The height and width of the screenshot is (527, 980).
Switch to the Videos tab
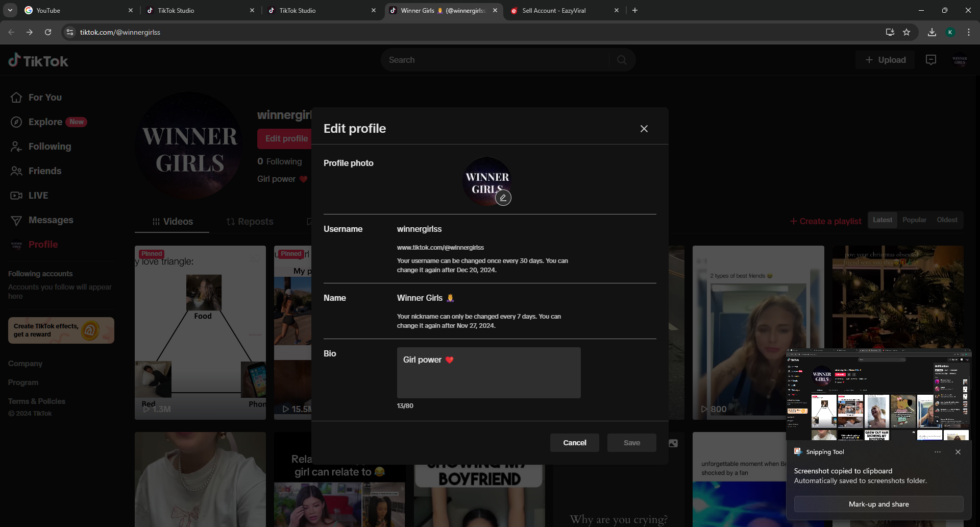point(172,221)
